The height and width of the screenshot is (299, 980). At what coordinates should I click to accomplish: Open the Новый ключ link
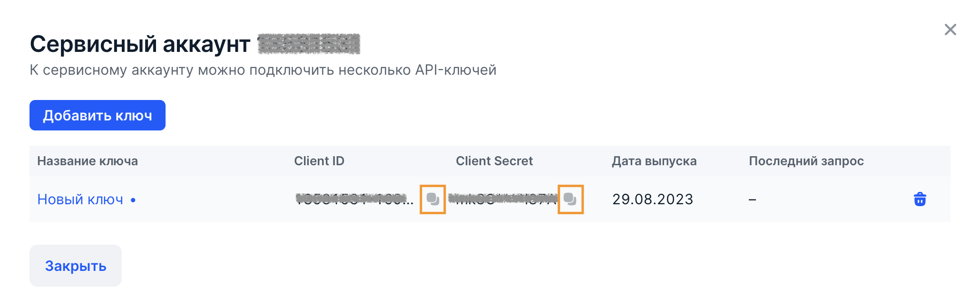coord(80,199)
